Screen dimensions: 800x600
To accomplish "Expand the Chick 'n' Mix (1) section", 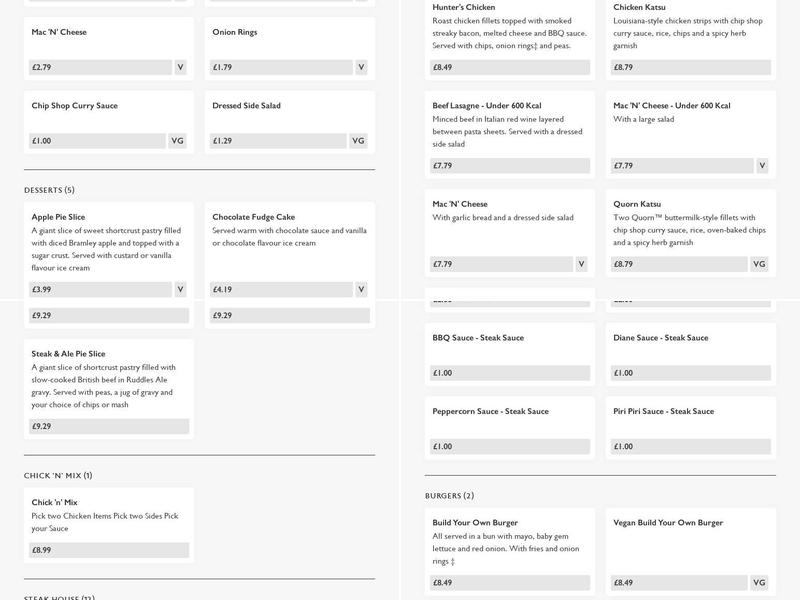I will point(58,476).
